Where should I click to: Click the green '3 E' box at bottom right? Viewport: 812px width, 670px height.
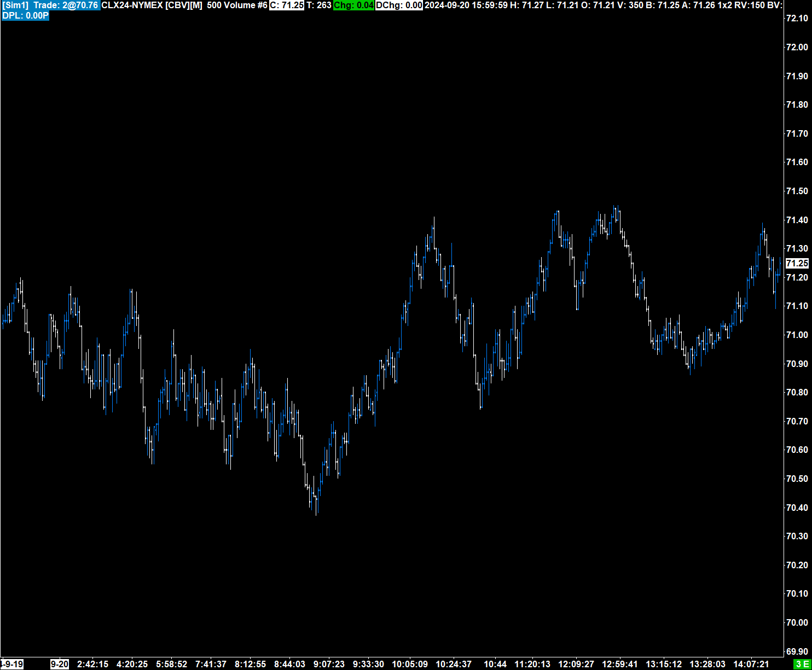[x=803, y=664]
